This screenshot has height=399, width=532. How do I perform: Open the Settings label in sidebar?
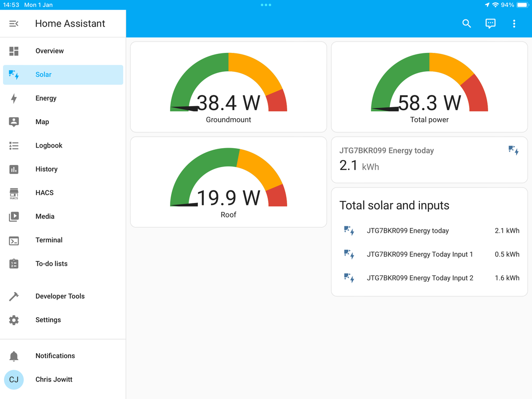[48, 320]
